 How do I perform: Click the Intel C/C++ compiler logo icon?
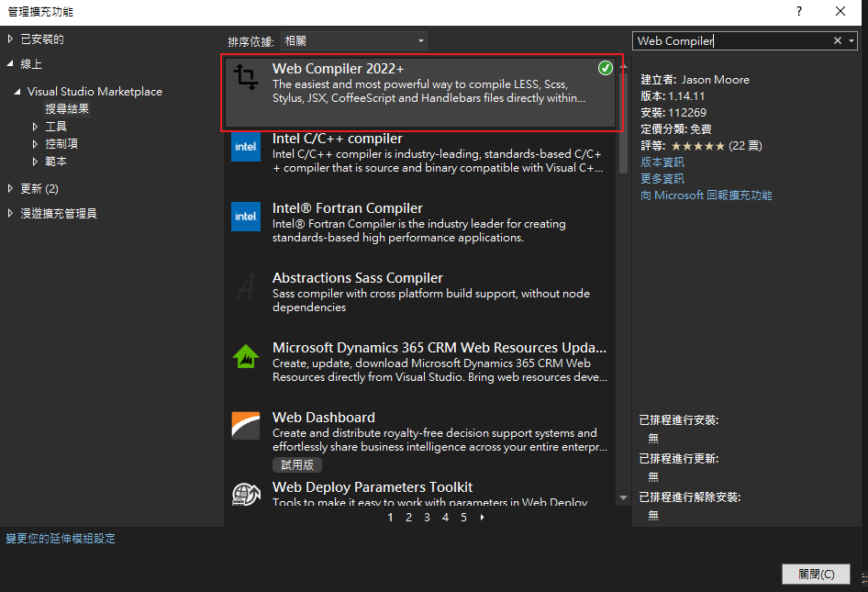tap(246, 146)
